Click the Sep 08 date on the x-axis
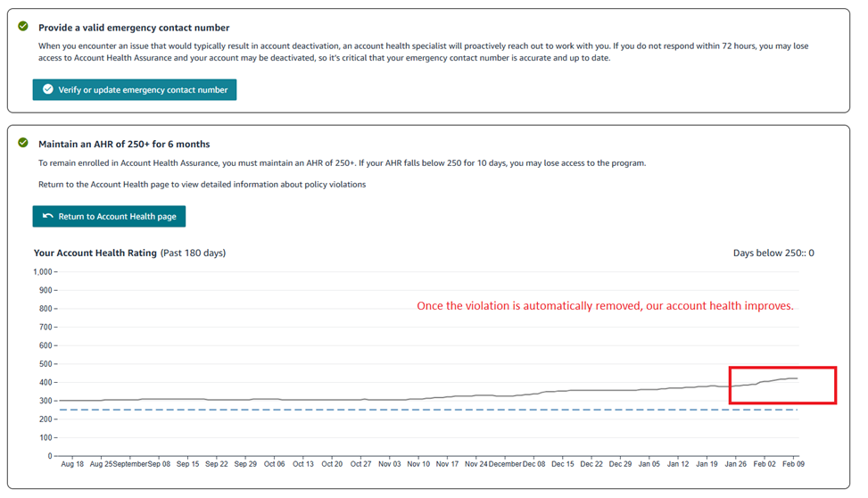The image size is (868, 498). (x=159, y=464)
